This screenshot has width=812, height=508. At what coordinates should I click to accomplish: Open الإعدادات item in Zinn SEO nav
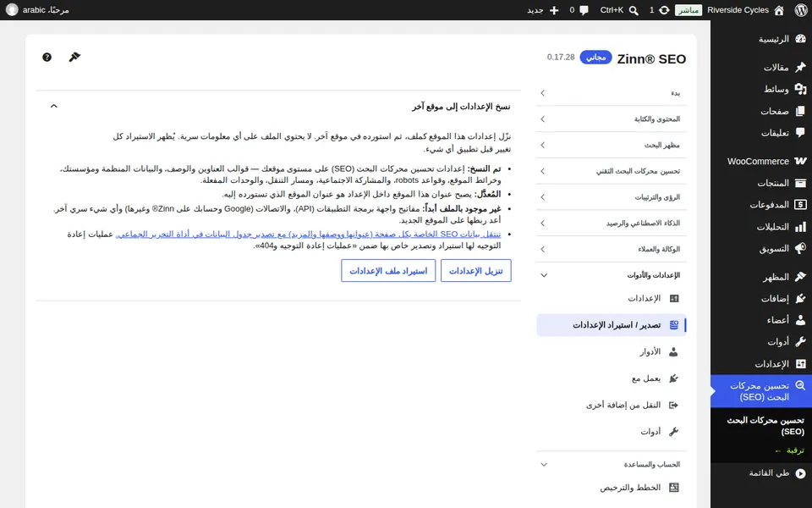point(612,299)
